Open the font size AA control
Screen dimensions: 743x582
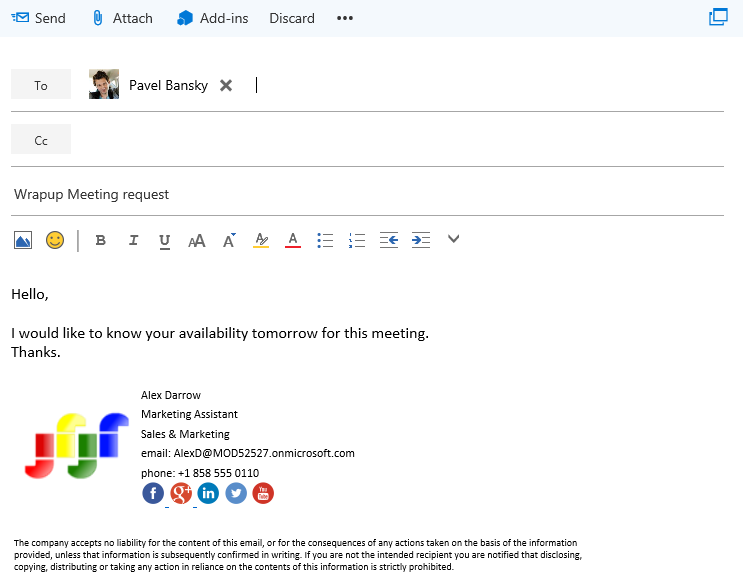(197, 240)
